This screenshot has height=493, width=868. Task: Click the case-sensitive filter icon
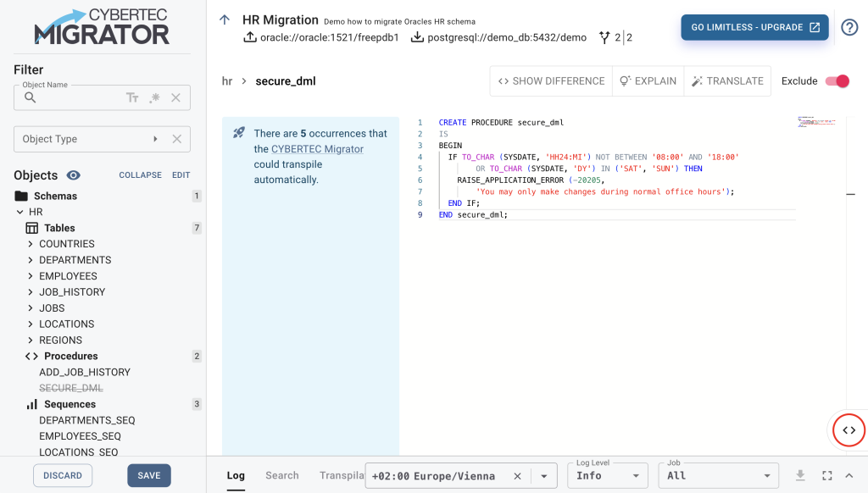pos(132,98)
